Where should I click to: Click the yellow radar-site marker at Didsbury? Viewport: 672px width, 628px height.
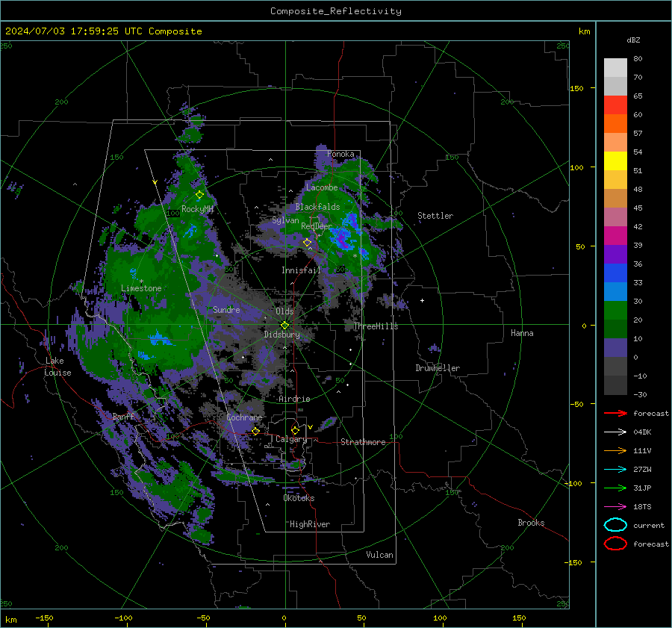click(x=284, y=326)
